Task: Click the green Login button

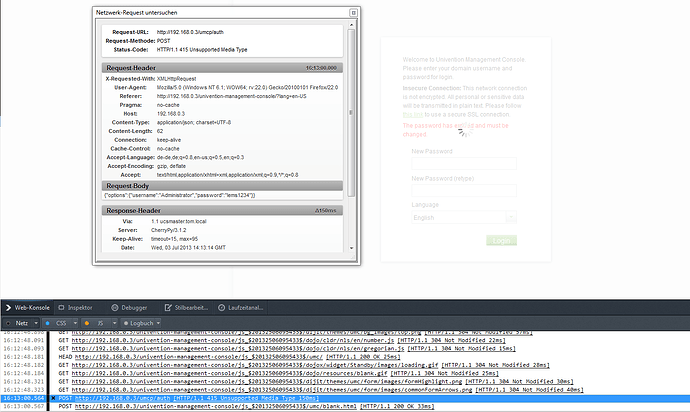Action: coord(502,241)
